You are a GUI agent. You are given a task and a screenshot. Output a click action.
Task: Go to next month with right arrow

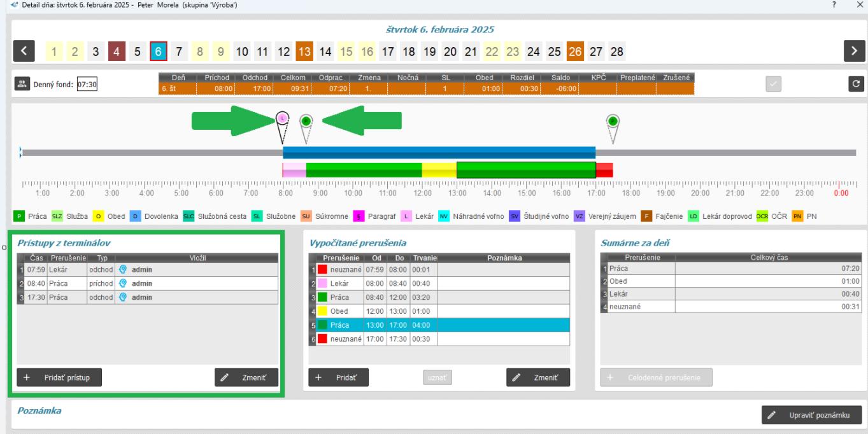[853, 51]
